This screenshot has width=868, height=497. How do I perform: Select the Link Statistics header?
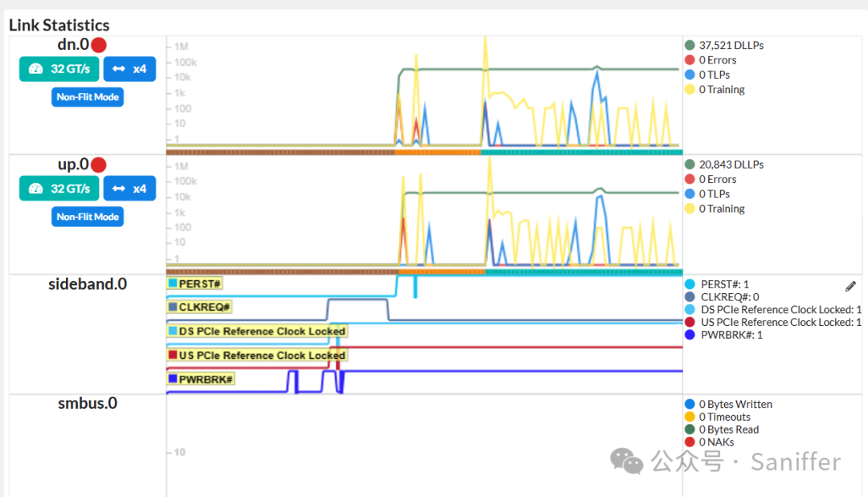[59, 25]
